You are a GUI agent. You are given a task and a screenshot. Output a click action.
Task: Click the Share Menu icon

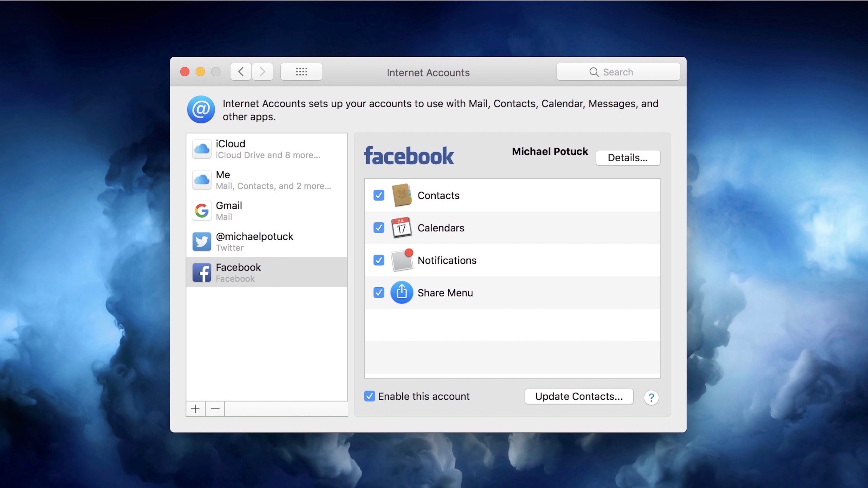coord(401,292)
